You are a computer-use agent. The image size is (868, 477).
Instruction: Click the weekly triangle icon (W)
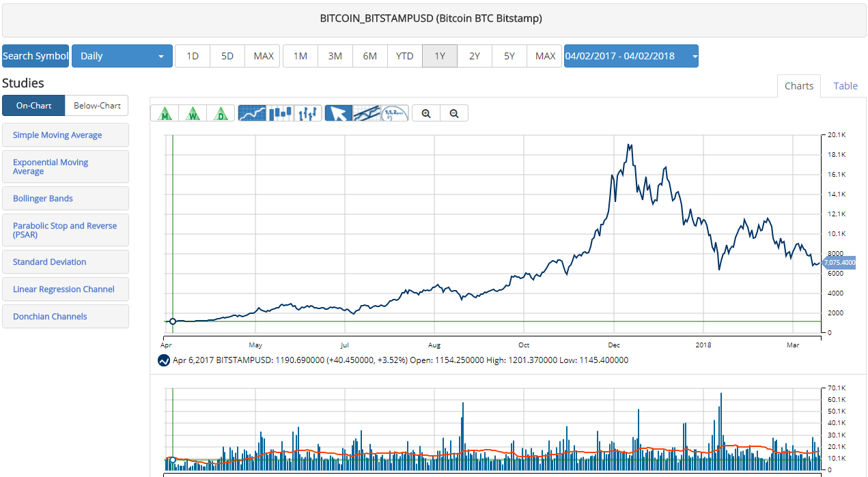pyautogui.click(x=193, y=113)
